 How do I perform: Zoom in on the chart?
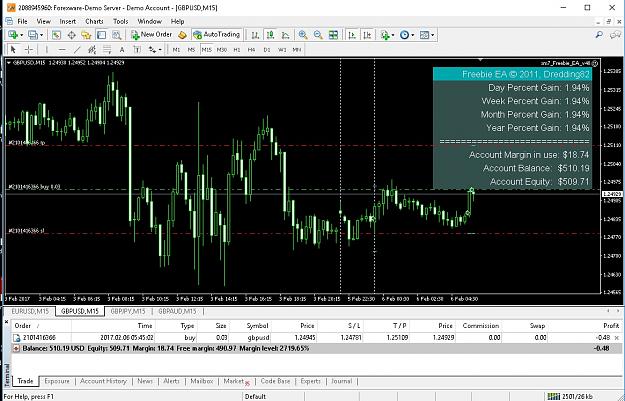coord(303,35)
